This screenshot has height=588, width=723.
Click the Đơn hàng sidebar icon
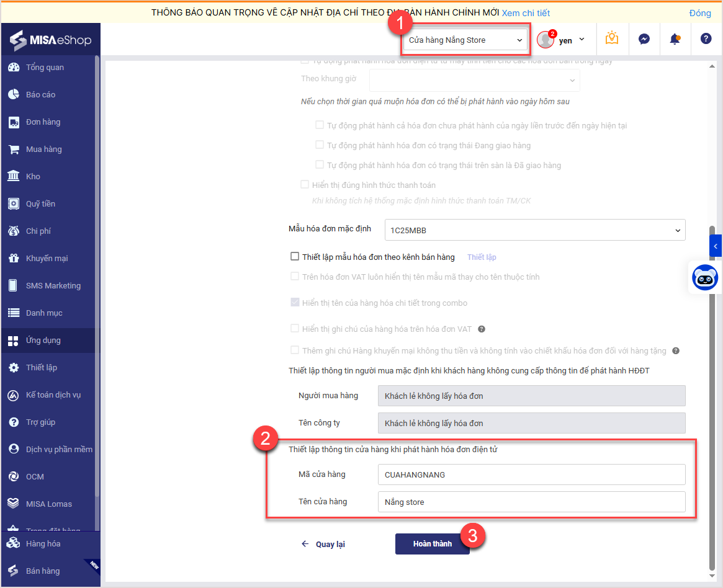coord(14,122)
